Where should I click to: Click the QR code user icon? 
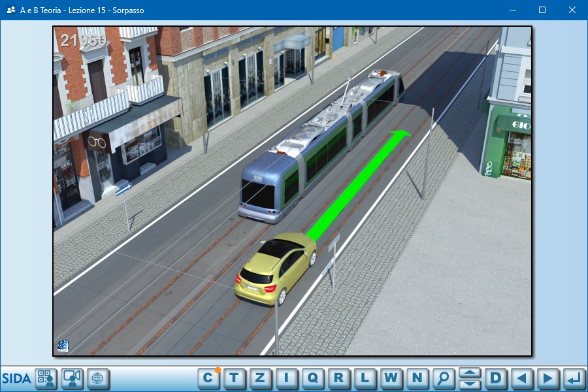[46, 378]
